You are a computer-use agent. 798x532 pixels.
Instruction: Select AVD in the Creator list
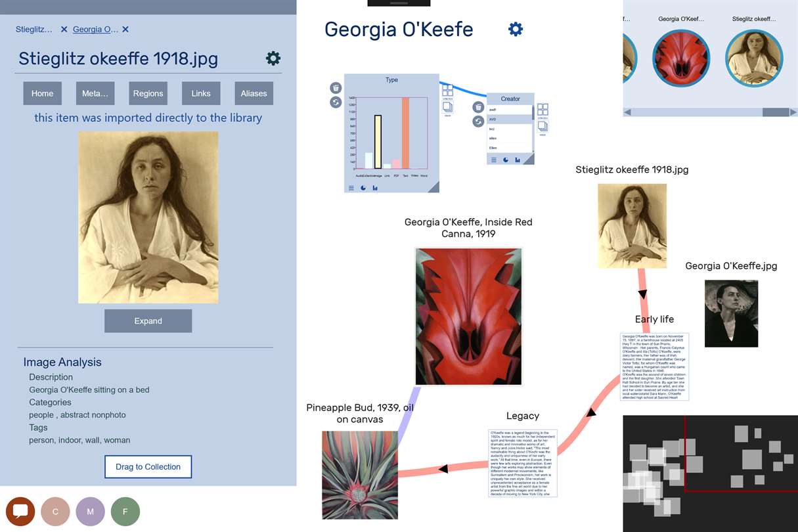click(510, 120)
